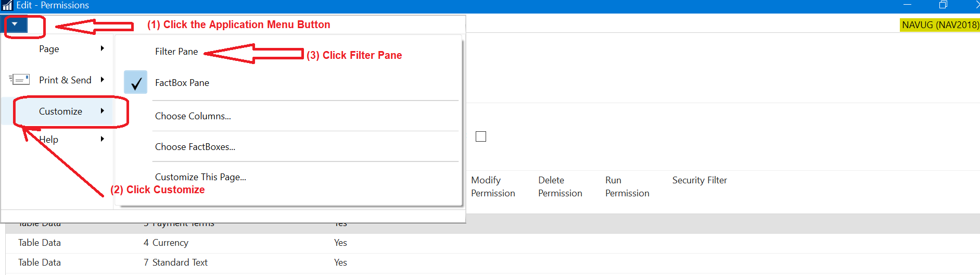The width and height of the screenshot is (980, 275).
Task: Open the Application Menu dropdown button
Action: pyautogui.click(x=16, y=24)
